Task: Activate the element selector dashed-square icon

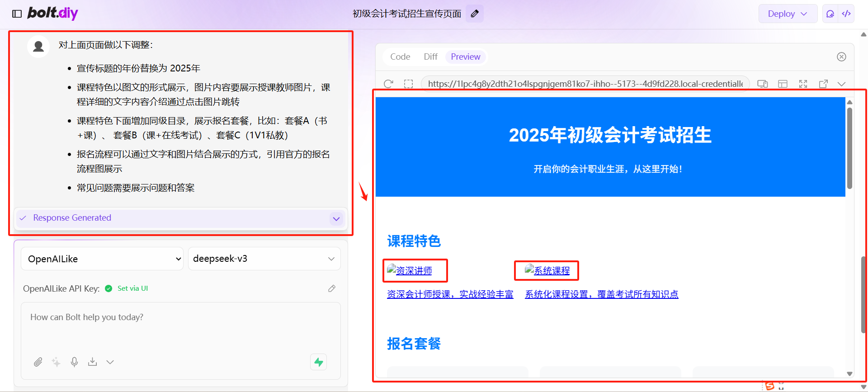Action: tap(409, 84)
